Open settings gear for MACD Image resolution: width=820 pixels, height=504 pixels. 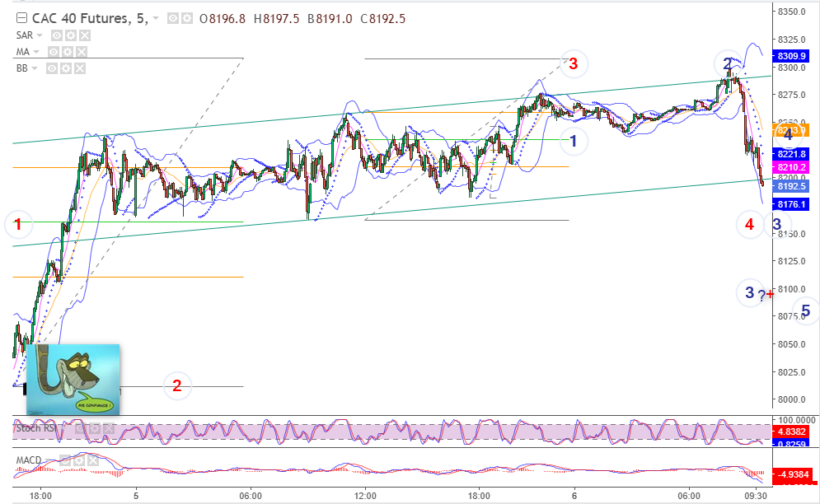coord(78,460)
